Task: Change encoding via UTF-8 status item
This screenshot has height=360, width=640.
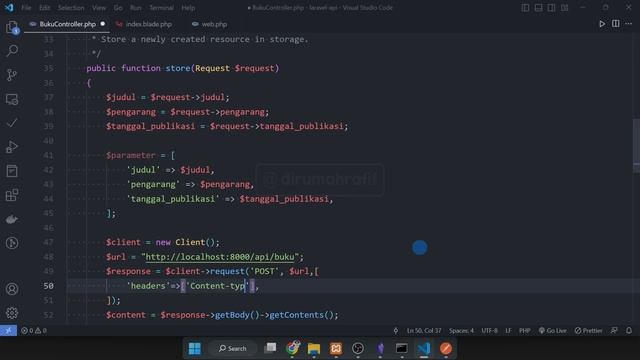Action: pyautogui.click(x=489, y=331)
